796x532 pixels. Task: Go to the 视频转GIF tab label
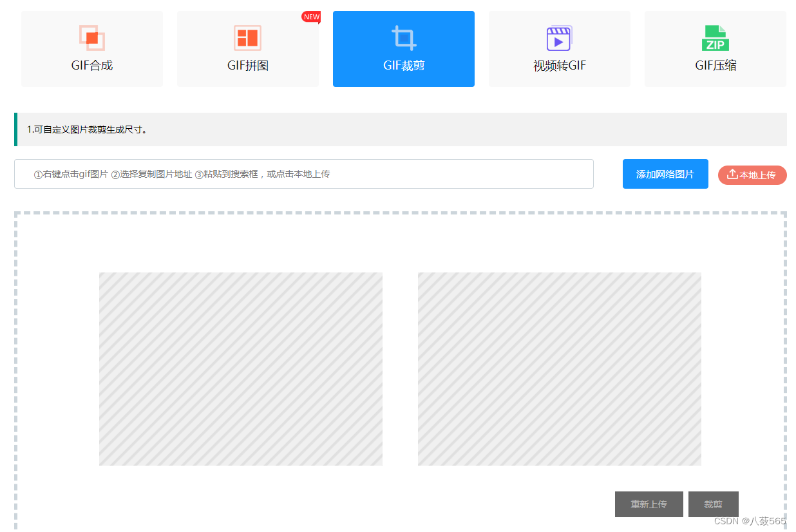coord(559,66)
